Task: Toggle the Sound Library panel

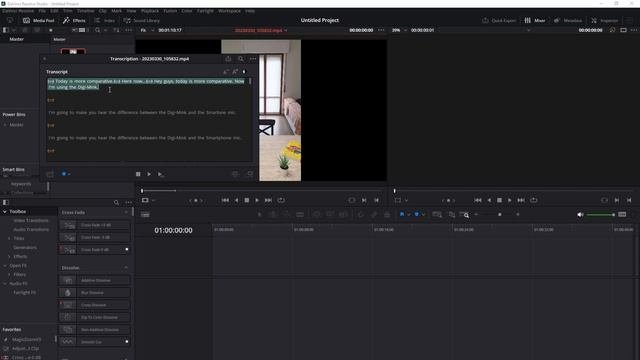Action: (142, 20)
